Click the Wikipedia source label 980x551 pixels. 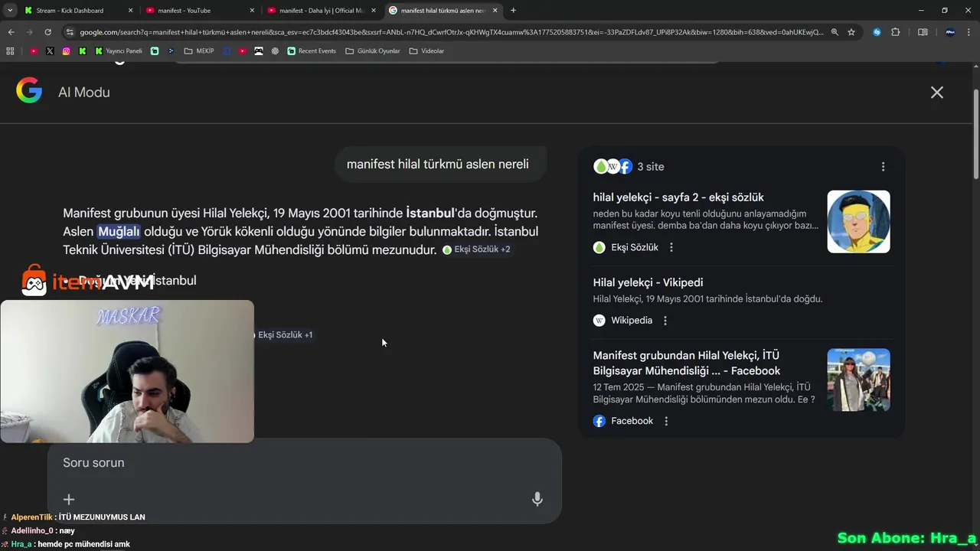click(x=632, y=321)
